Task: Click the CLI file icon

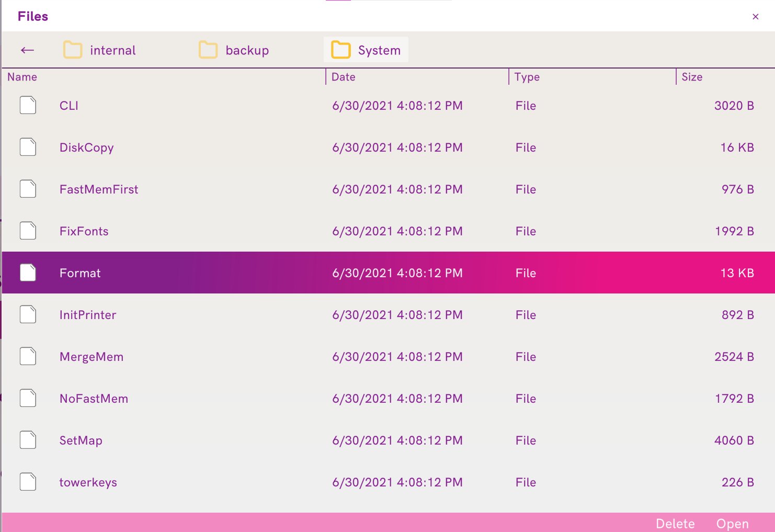Action: (28, 105)
